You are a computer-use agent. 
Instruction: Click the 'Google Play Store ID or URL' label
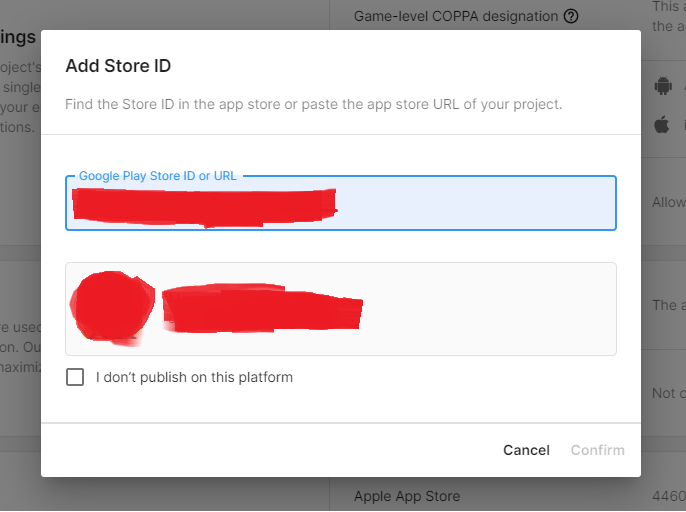click(158, 176)
